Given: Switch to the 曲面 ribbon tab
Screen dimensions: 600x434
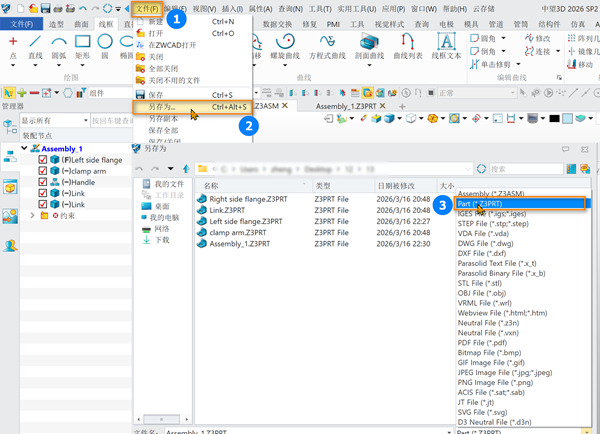Looking at the screenshot, I should pyautogui.click(x=81, y=24).
